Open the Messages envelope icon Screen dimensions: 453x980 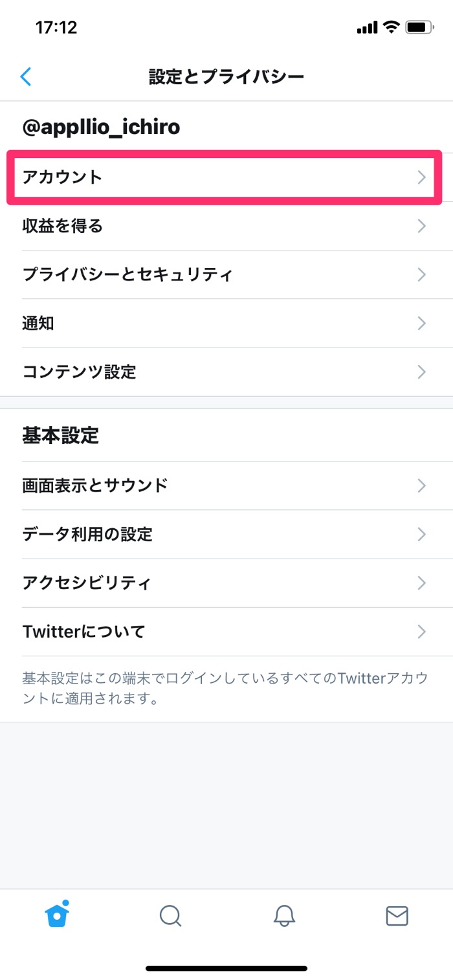click(397, 915)
